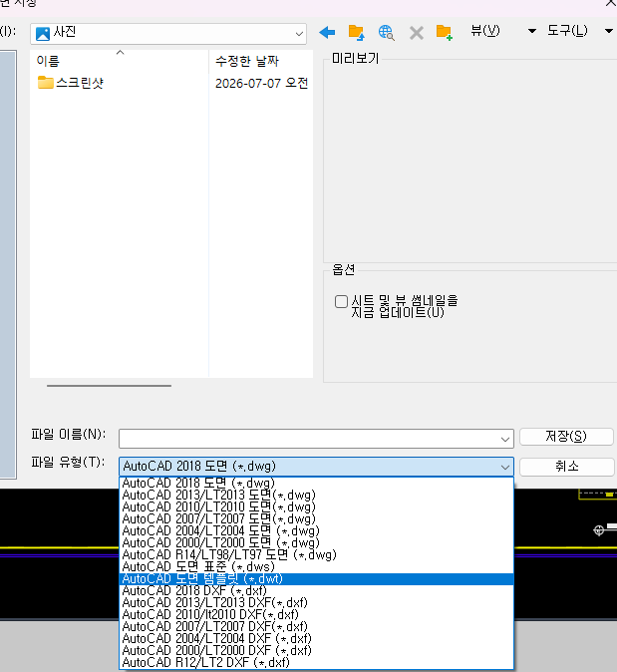Pick AutoCAD 도면 표준 (*.dws)
This screenshot has height=672, width=617.
(316, 567)
